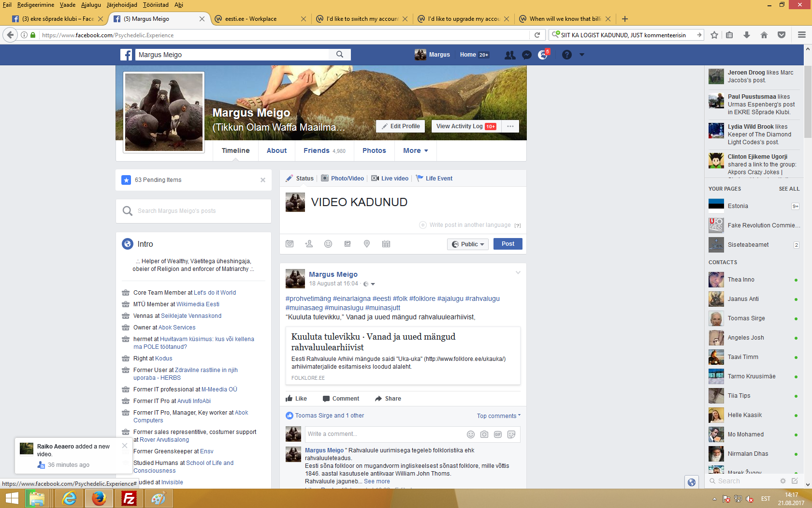Click the Write a comment field
Viewport: 812px width, 508px height.
(385, 434)
